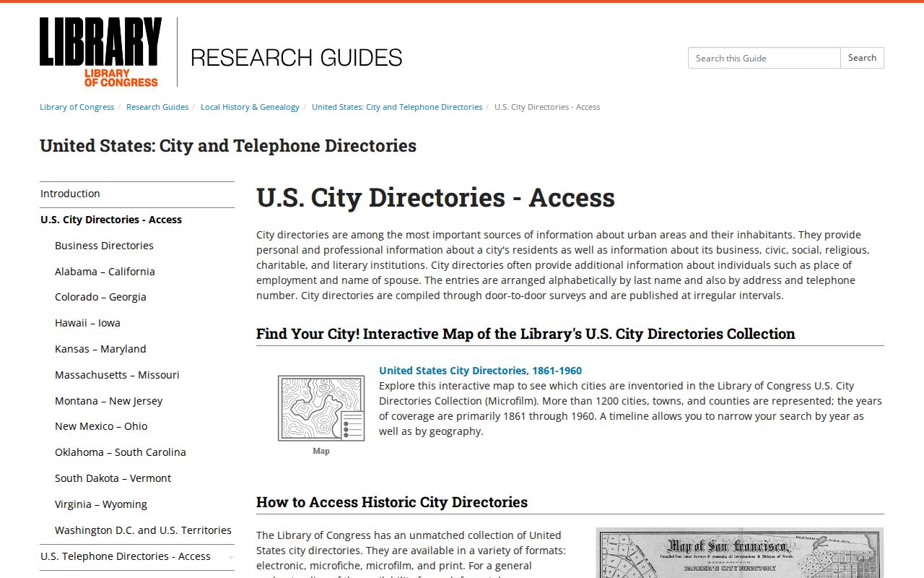Click the Map of San Francisco image
Screen dimensions: 924x578
click(x=739, y=553)
